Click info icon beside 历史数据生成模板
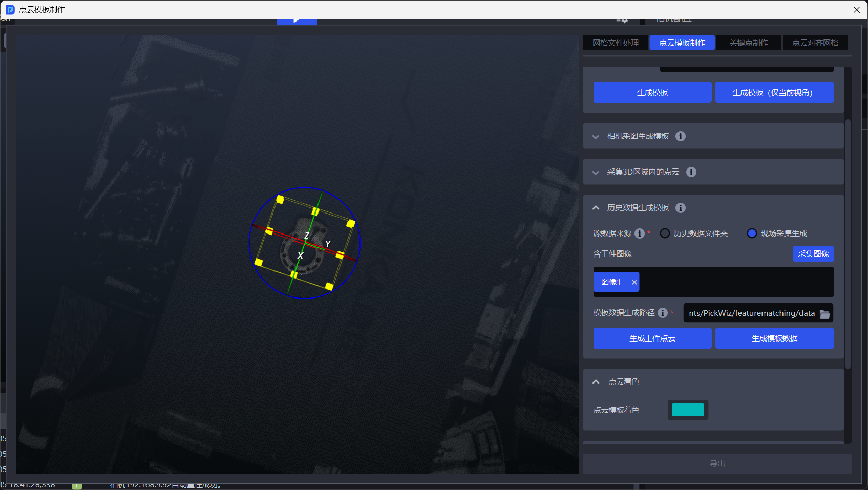This screenshot has height=490, width=868. [680, 208]
